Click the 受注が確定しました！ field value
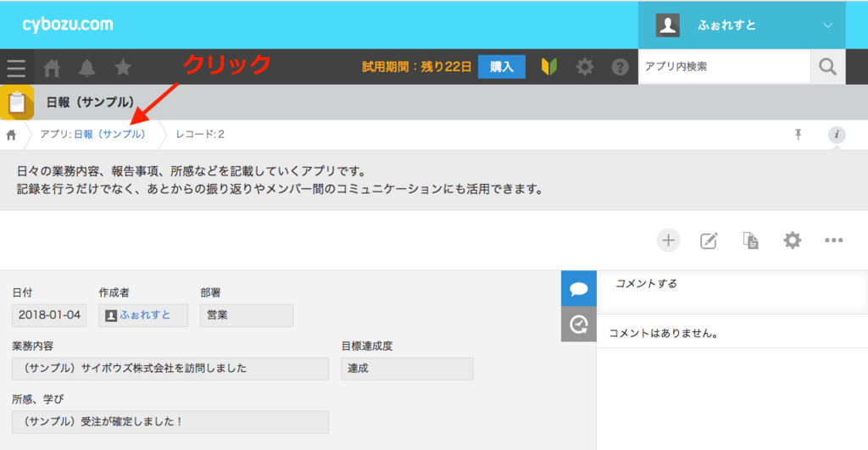868x450 pixels. coord(170,422)
